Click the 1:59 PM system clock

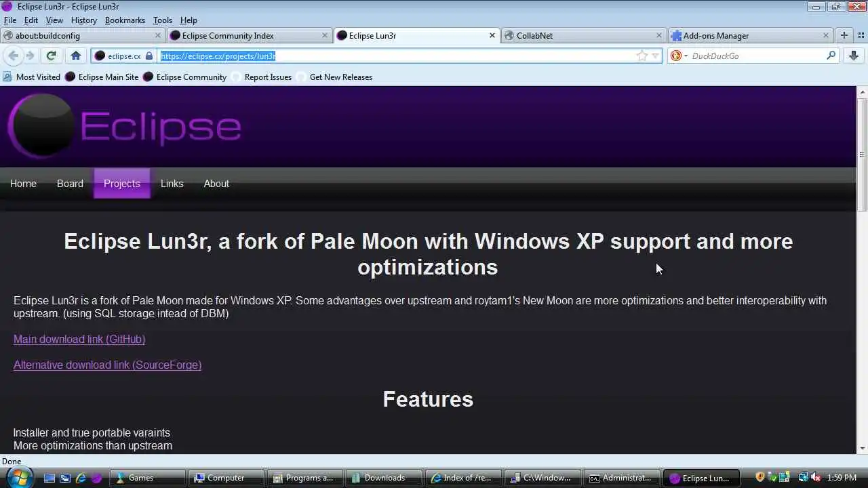pos(842,478)
